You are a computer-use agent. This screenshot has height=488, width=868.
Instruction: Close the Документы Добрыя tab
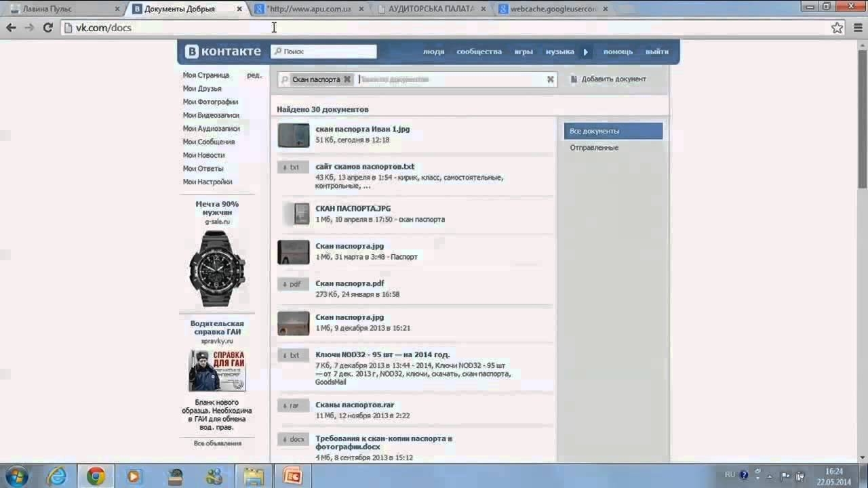pyautogui.click(x=239, y=9)
